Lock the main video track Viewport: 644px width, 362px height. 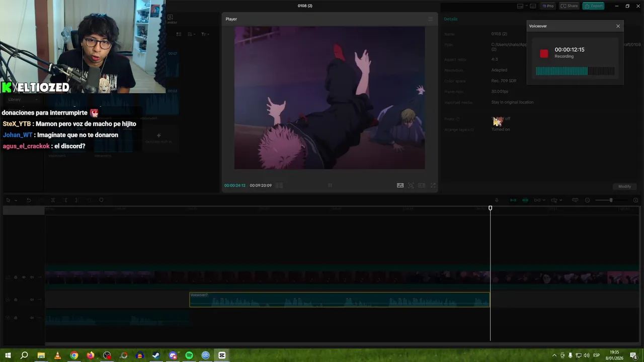click(16, 278)
